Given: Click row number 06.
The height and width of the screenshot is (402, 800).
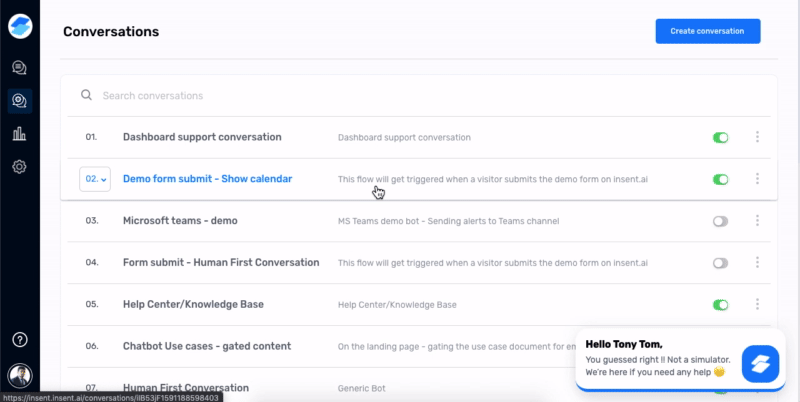Looking at the screenshot, I should click(92, 346).
